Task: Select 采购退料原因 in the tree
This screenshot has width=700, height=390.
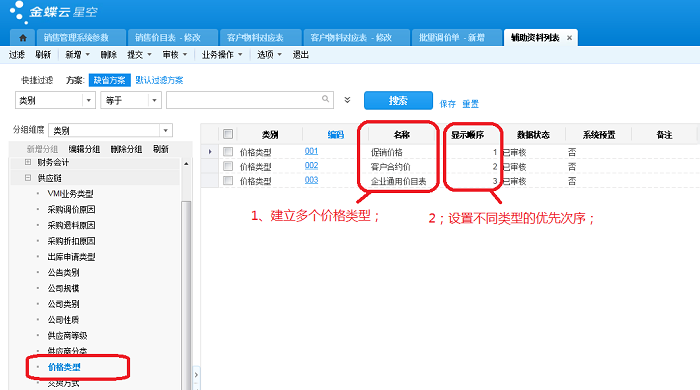Action: [x=71, y=225]
